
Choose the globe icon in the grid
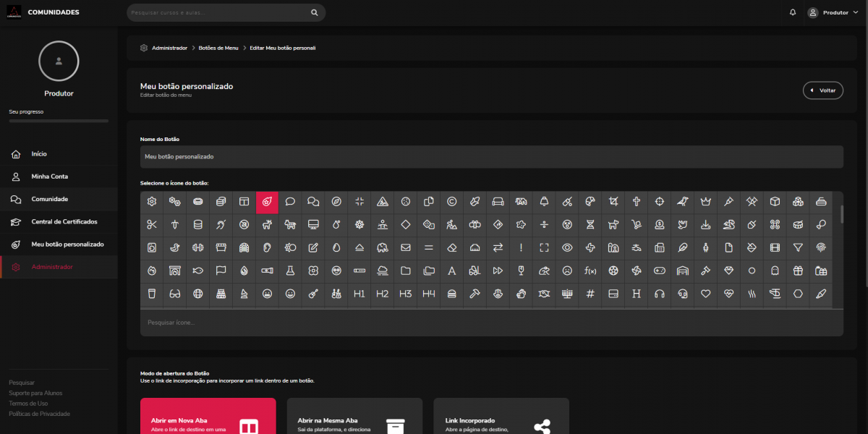coord(197,294)
